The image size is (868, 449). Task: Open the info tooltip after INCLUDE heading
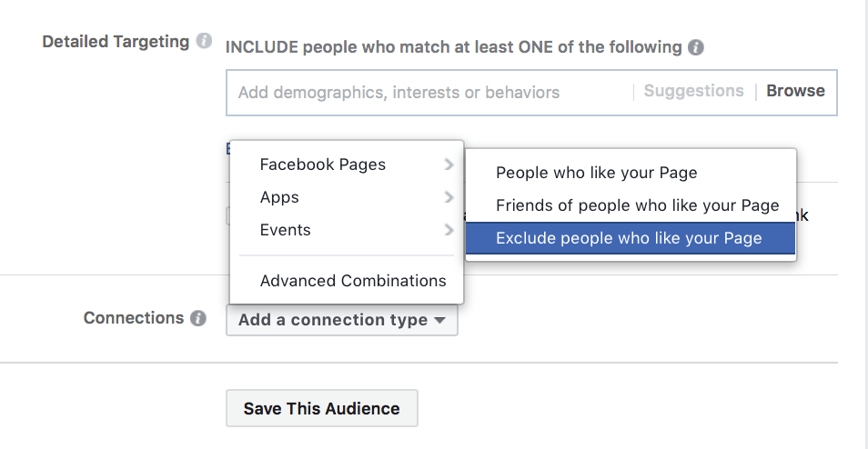click(x=696, y=47)
